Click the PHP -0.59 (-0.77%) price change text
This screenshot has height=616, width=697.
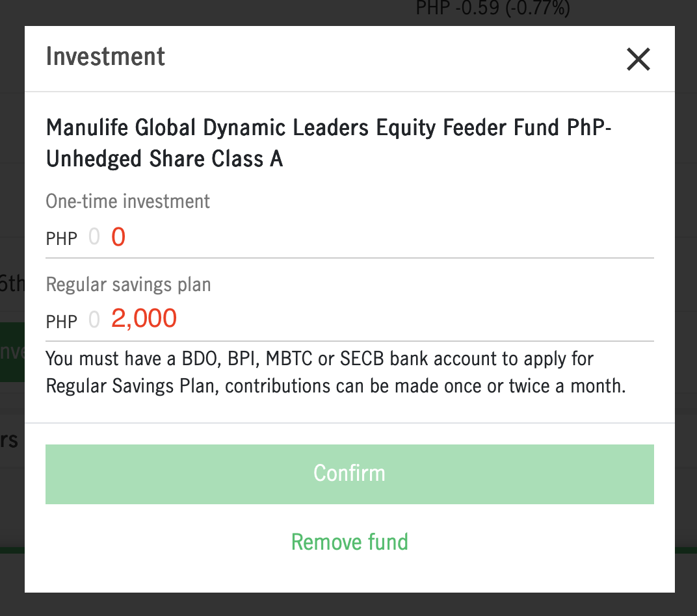click(492, 9)
